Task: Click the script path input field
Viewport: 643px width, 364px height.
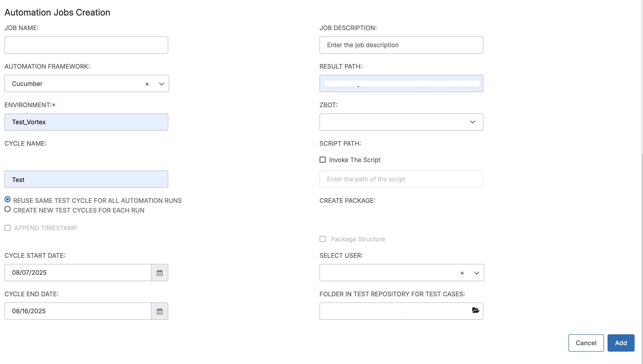Action: (401, 179)
